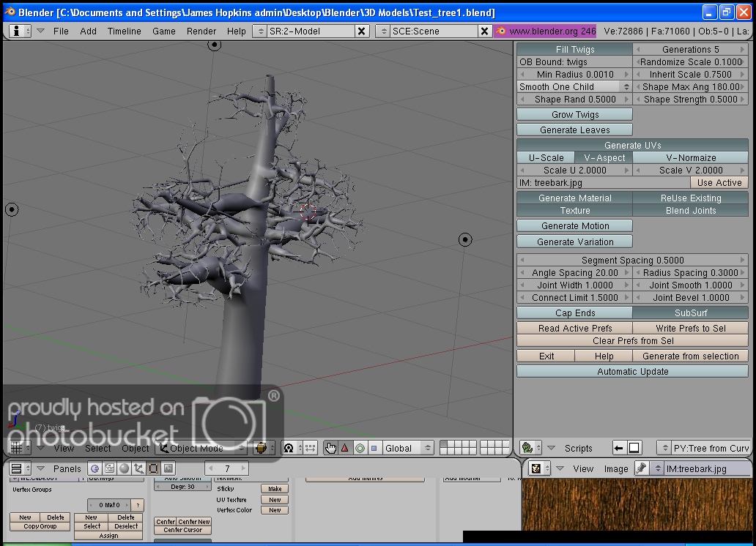Toggle fullscreen icon in Scripts header
This screenshot has width=756, height=546.
click(x=634, y=448)
